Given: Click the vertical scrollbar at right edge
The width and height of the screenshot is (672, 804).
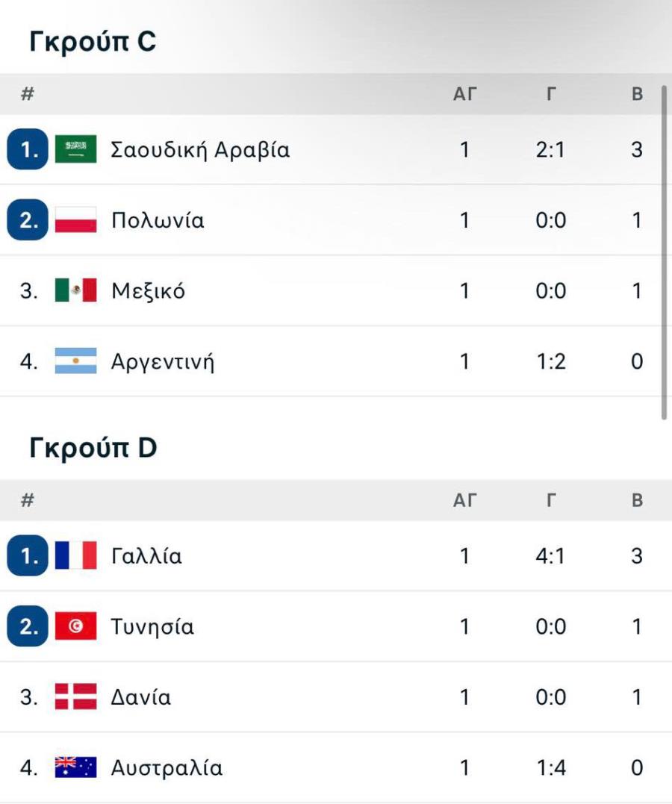Looking at the screenshot, I should pos(664,253).
